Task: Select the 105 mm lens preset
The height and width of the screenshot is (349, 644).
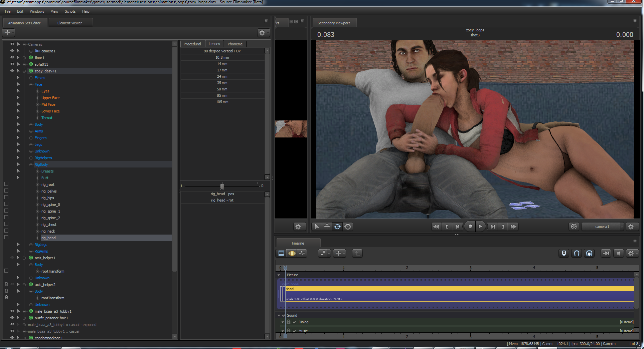Action: [222, 102]
